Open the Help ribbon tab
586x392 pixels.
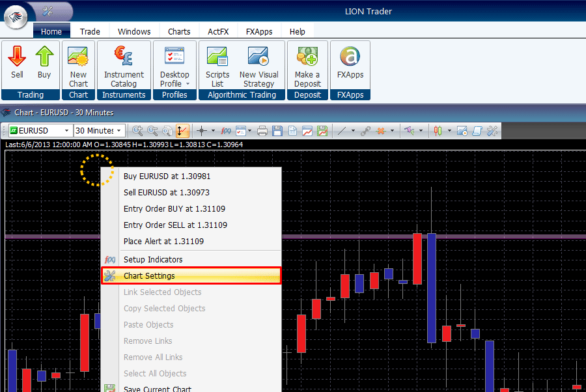click(298, 31)
